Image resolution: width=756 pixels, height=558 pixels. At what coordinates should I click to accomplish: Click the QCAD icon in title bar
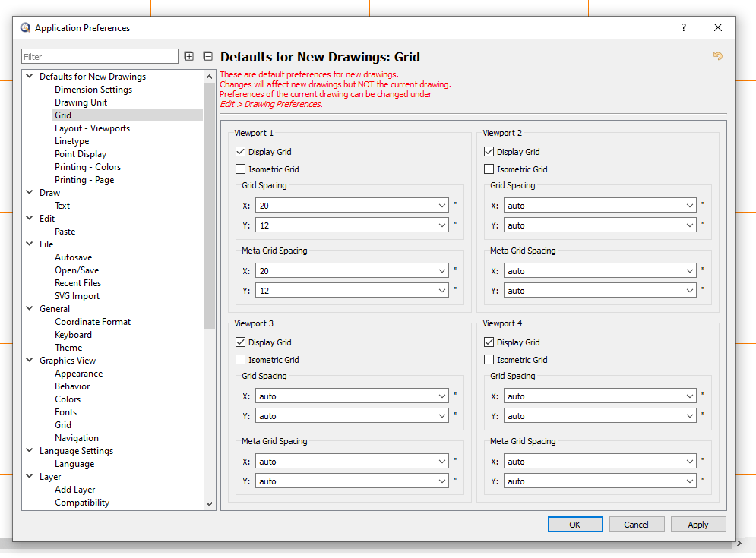pos(25,28)
